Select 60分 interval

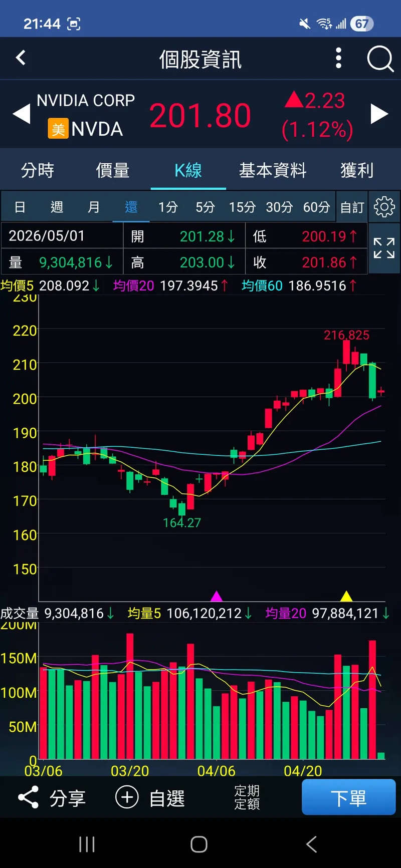click(x=316, y=207)
